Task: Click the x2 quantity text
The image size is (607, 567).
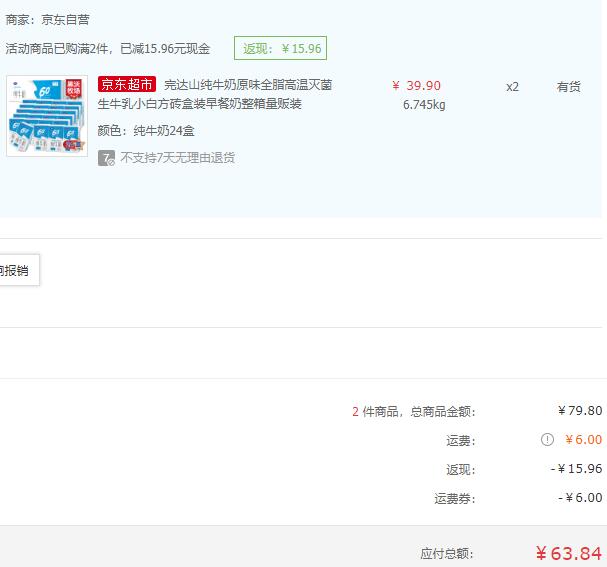Action: point(512,87)
